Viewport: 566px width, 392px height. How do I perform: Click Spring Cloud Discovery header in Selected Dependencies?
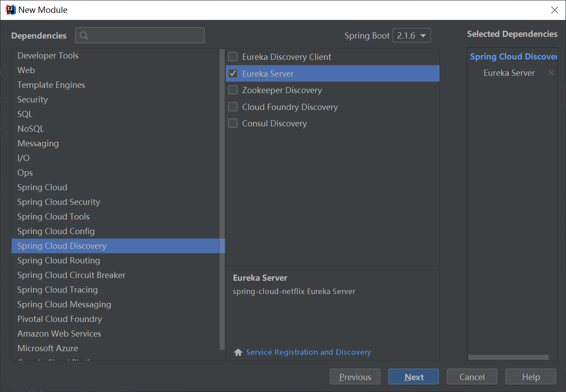click(513, 57)
